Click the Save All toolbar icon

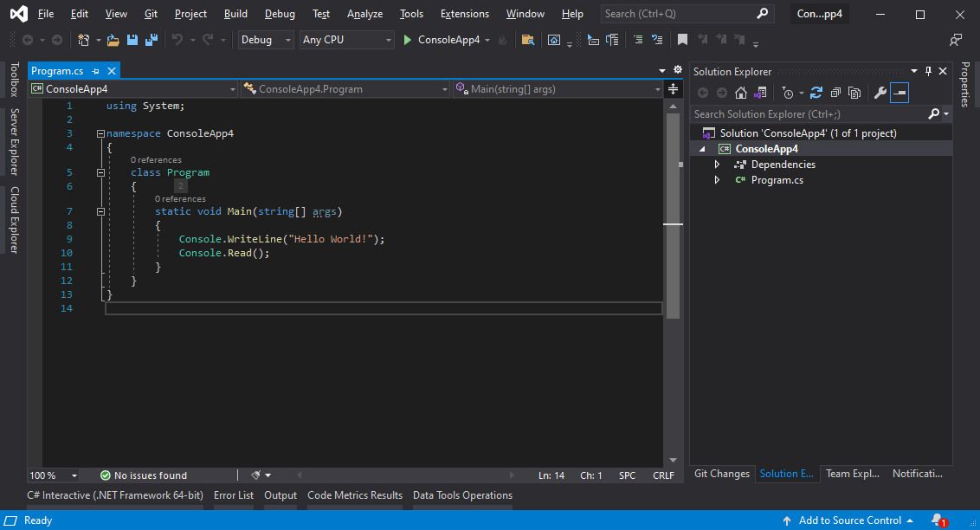tap(152, 40)
